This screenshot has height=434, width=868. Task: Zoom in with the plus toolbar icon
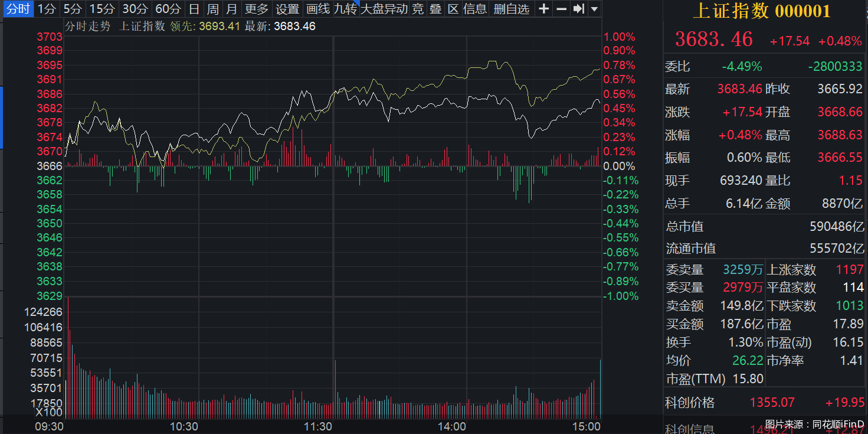click(543, 9)
